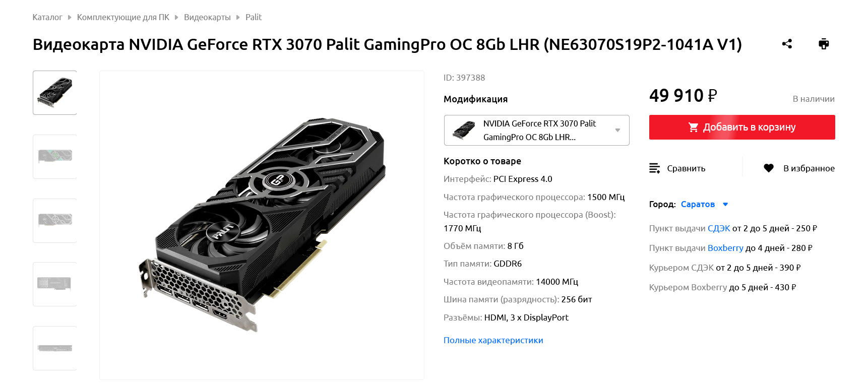Open the СДЭК pickup point link
868x384 pixels.
click(719, 228)
